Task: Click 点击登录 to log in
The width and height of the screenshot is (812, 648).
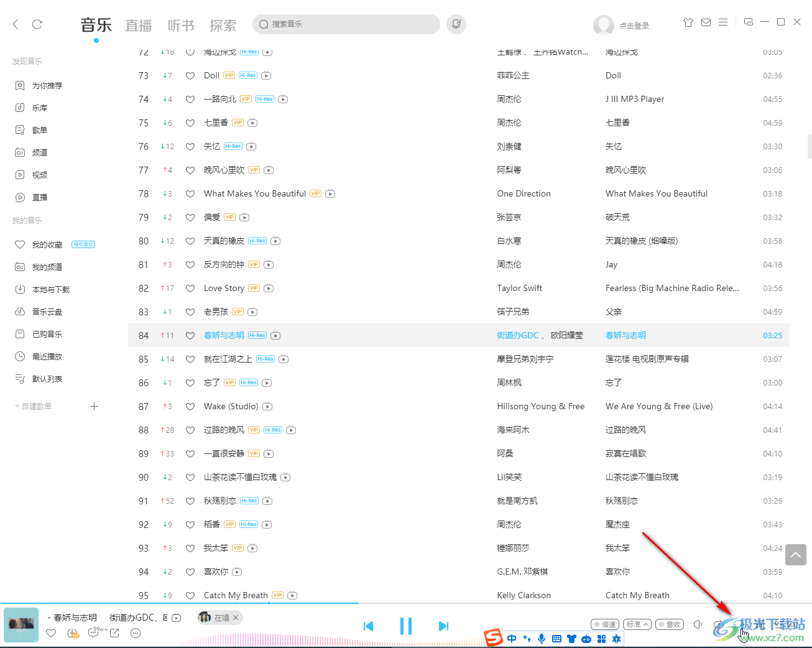Action: click(634, 25)
